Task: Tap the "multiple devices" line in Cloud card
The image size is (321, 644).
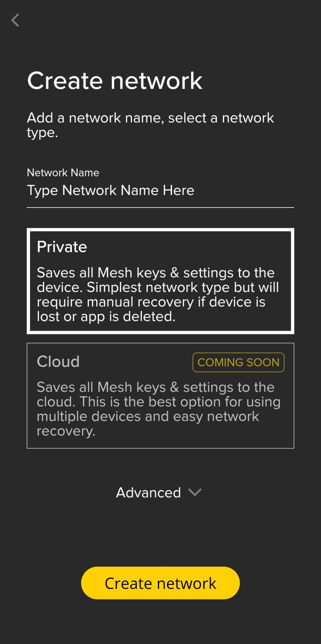Action: [148, 417]
